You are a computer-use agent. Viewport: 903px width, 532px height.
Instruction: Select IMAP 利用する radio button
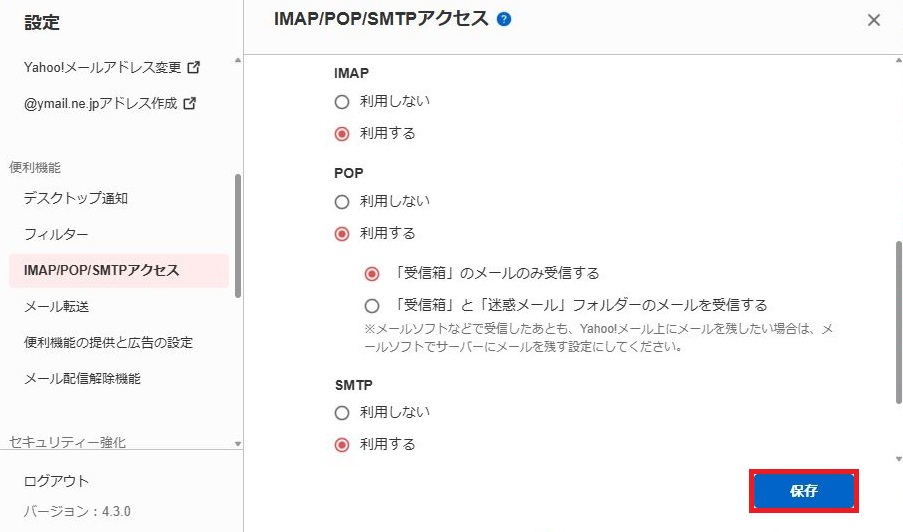[342, 133]
